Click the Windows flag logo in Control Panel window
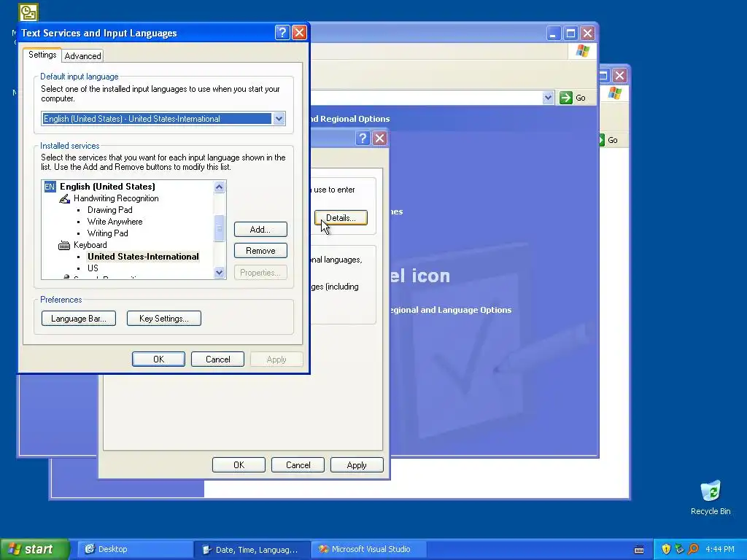747x560 pixels. click(582, 51)
